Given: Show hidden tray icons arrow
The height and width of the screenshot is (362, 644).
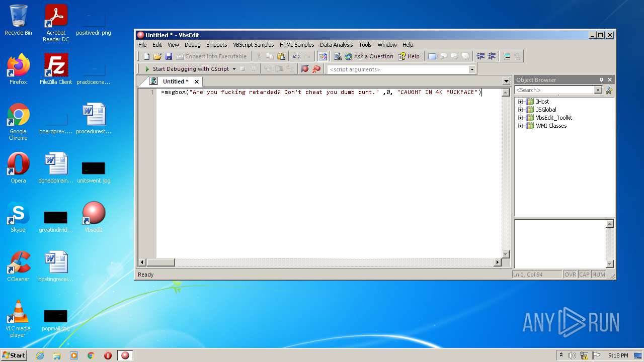Looking at the screenshot, I should pos(561,355).
